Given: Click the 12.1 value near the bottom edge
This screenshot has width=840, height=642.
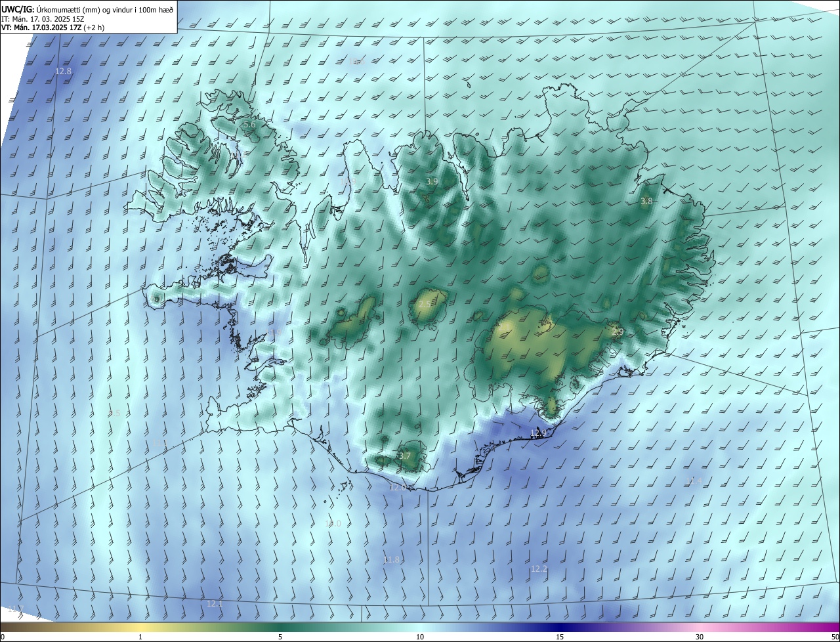Looking at the screenshot, I should coord(215,604).
